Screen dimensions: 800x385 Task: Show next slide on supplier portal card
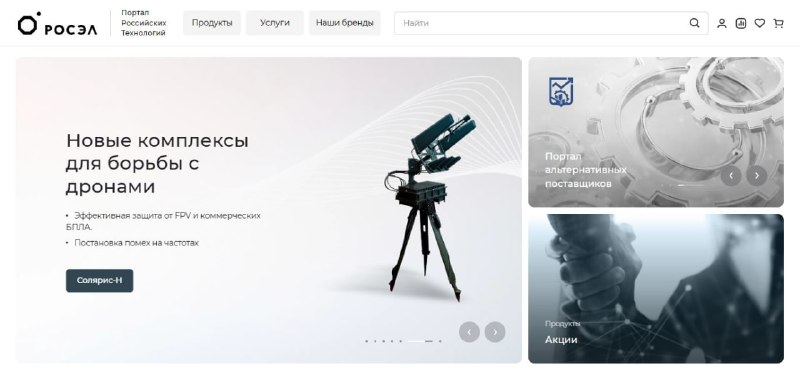pyautogui.click(x=757, y=175)
